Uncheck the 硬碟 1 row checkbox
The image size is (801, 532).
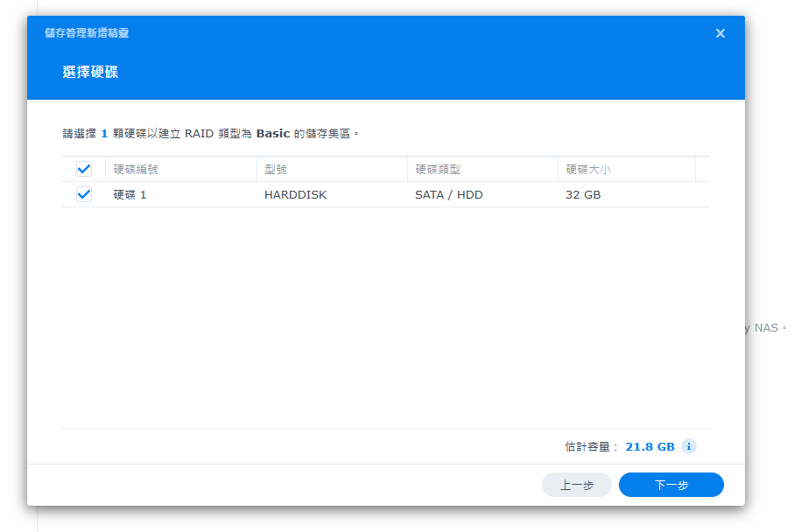[x=84, y=195]
